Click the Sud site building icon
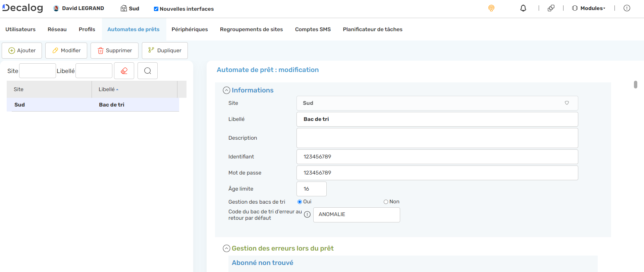Screen dimensions: 644x272 (x=124, y=8)
